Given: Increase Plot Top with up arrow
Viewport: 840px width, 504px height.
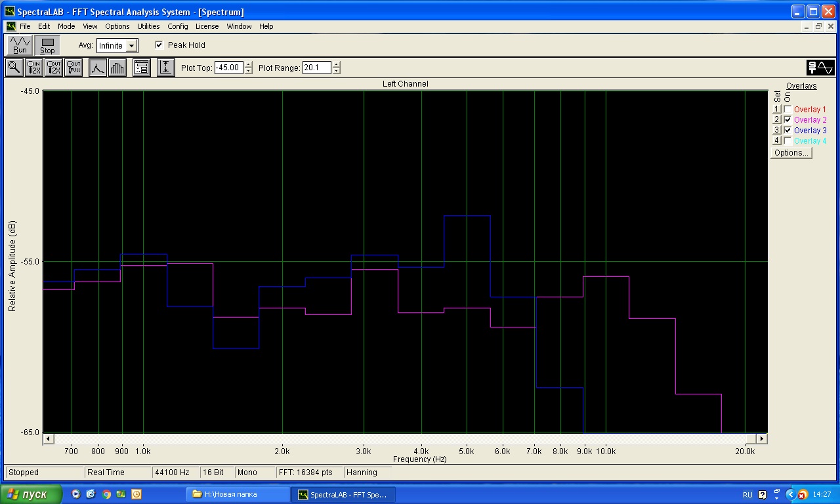Looking at the screenshot, I should click(x=248, y=64).
